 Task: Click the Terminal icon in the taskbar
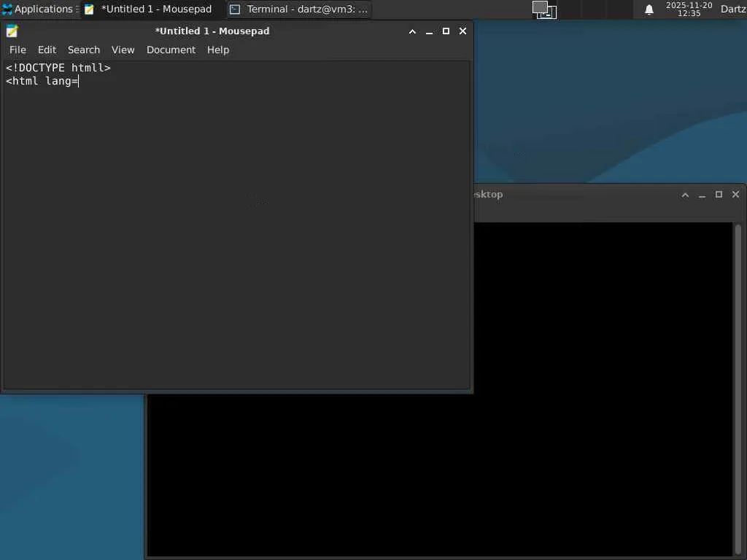click(x=235, y=9)
